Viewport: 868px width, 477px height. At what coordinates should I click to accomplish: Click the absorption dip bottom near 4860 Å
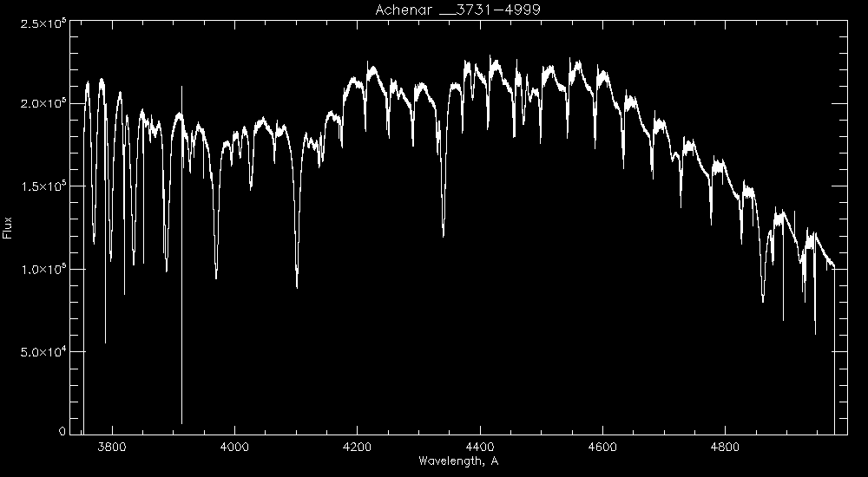pyautogui.click(x=763, y=299)
